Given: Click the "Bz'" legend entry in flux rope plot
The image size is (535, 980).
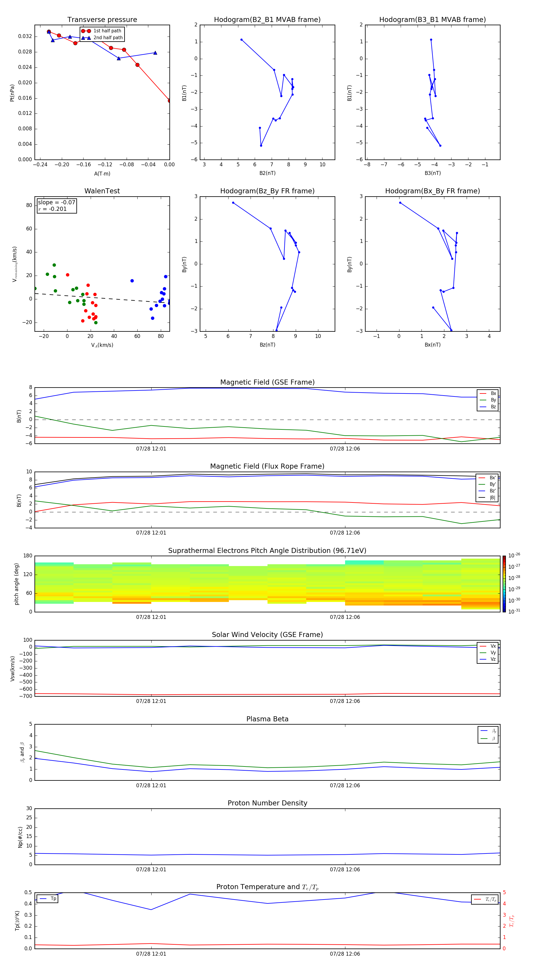Looking at the screenshot, I should [x=487, y=491].
